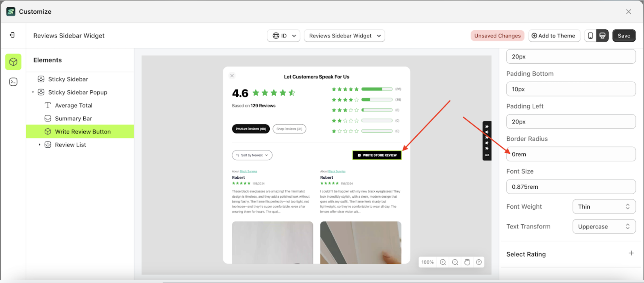The image size is (644, 283).
Task: Switch preview to mobile view
Action: (590, 36)
